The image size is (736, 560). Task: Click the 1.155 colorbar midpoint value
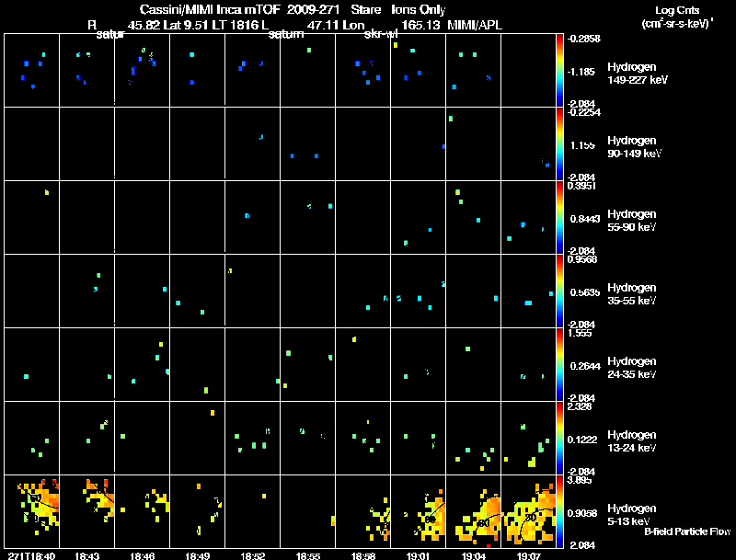tap(583, 145)
